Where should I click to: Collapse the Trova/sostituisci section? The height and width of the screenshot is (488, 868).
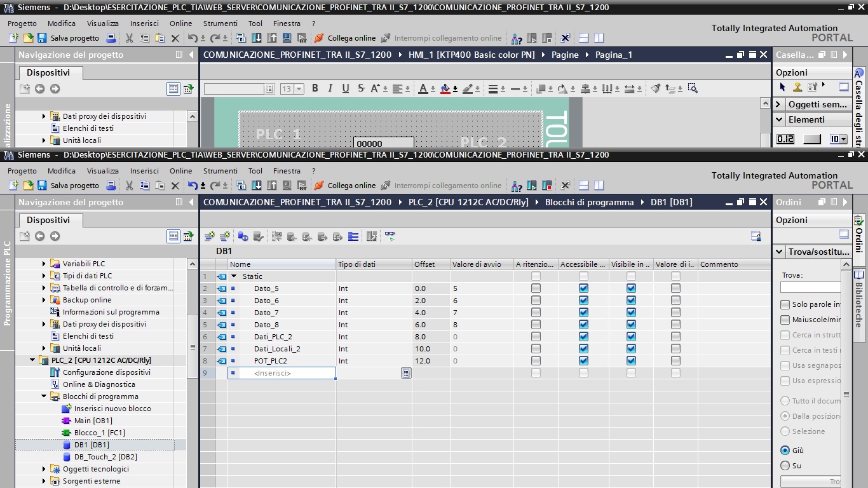pos(780,252)
